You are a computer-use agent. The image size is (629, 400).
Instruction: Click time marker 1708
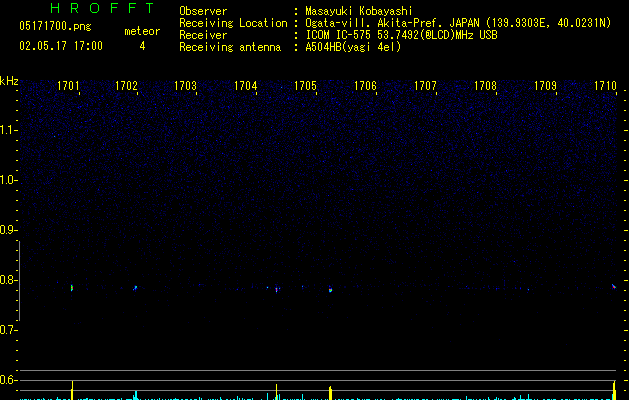pyautogui.click(x=485, y=86)
